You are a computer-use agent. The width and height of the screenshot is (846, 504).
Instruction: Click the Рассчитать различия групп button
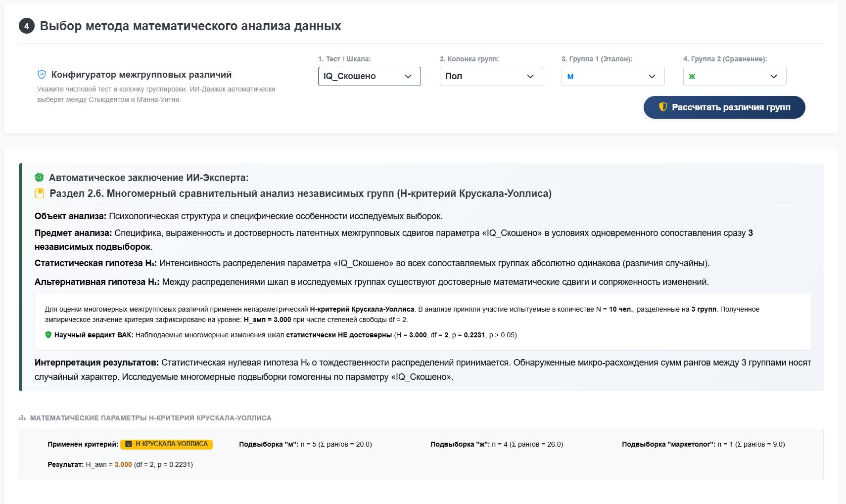(x=724, y=107)
